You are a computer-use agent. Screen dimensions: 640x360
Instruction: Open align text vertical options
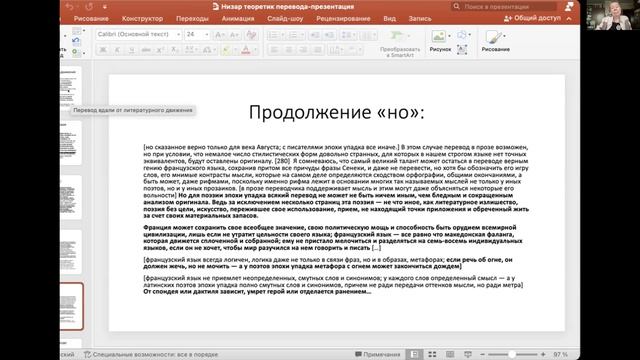point(354,50)
